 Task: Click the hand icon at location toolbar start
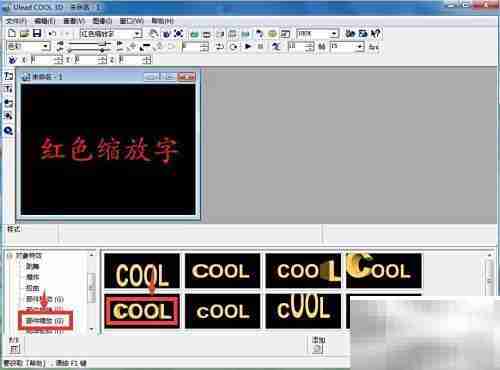(12, 60)
